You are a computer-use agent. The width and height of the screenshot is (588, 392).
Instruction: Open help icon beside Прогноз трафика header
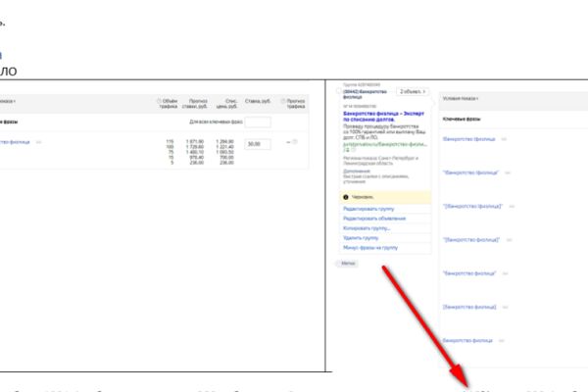tap(283, 101)
